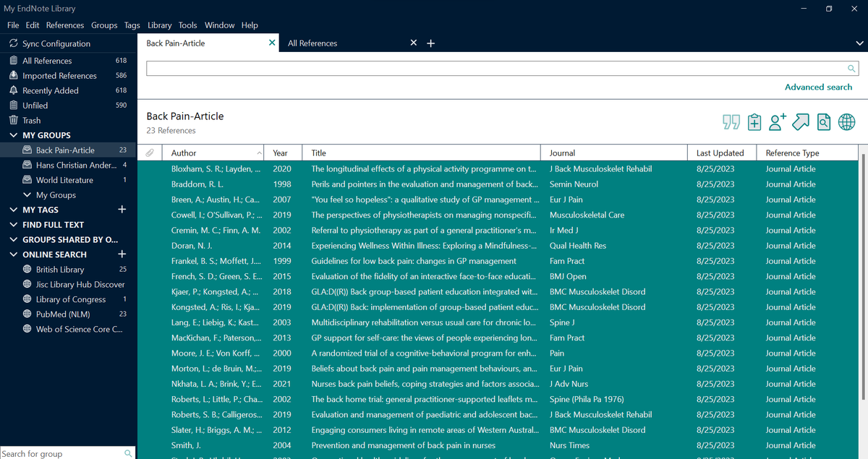Open the References menu
The height and width of the screenshot is (459, 868).
65,25
